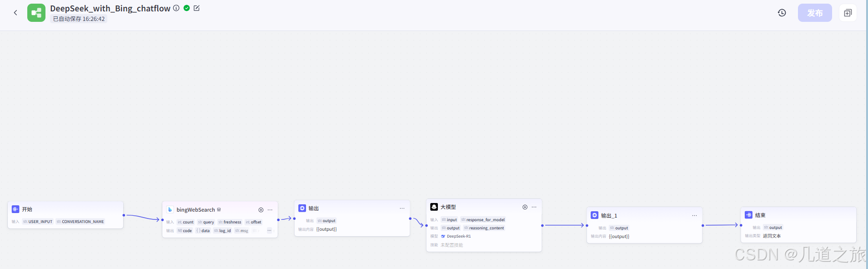Click the bingWebSearch output port
Viewport: 868px width, 269px height.
tap(278, 220)
